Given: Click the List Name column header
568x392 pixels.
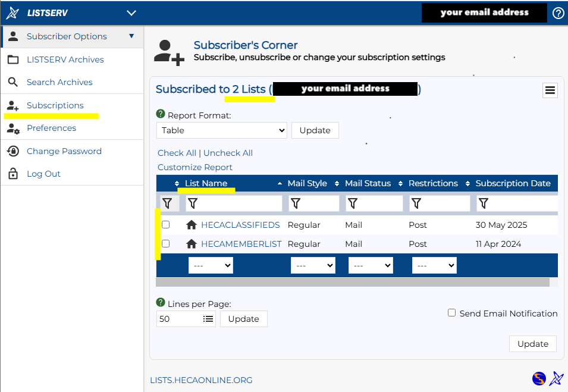Looking at the screenshot, I should [x=206, y=183].
